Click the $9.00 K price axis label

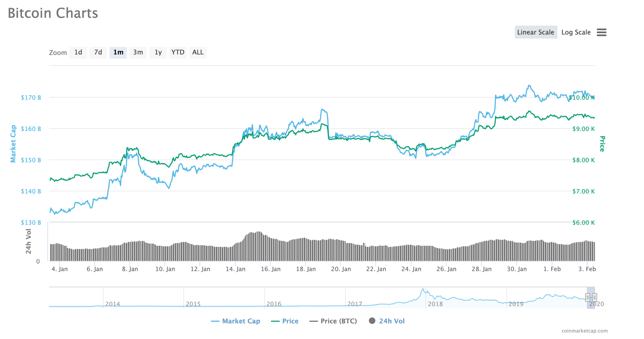(x=583, y=129)
